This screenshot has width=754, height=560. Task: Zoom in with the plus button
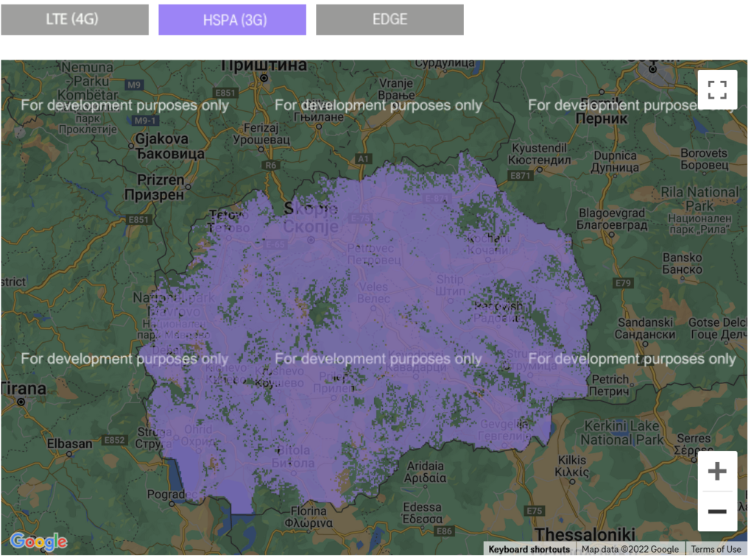coord(717,472)
